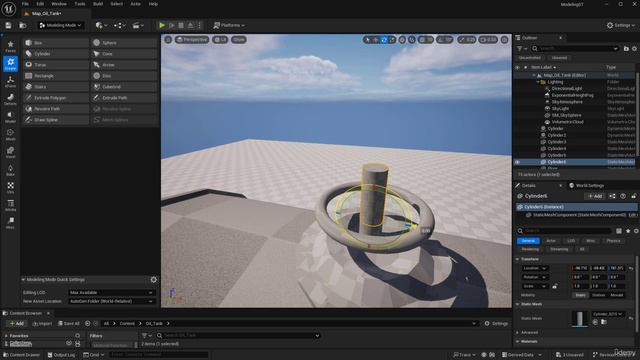Open the Window menu

(59, 4)
